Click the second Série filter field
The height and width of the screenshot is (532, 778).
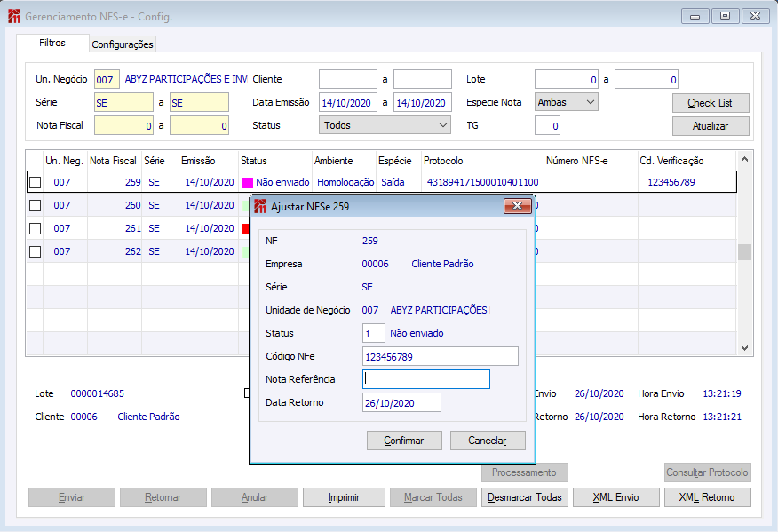pos(199,102)
